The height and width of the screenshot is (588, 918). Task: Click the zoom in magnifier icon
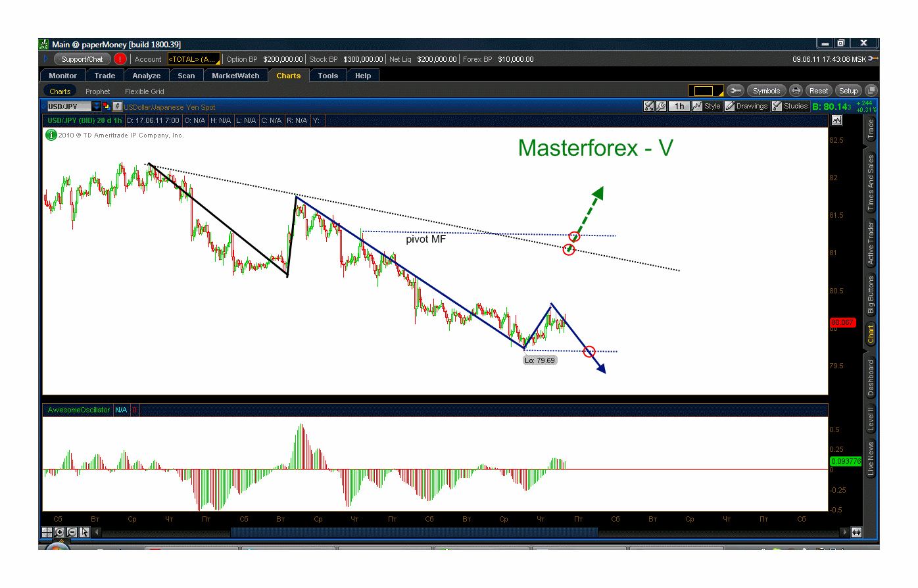60,532
